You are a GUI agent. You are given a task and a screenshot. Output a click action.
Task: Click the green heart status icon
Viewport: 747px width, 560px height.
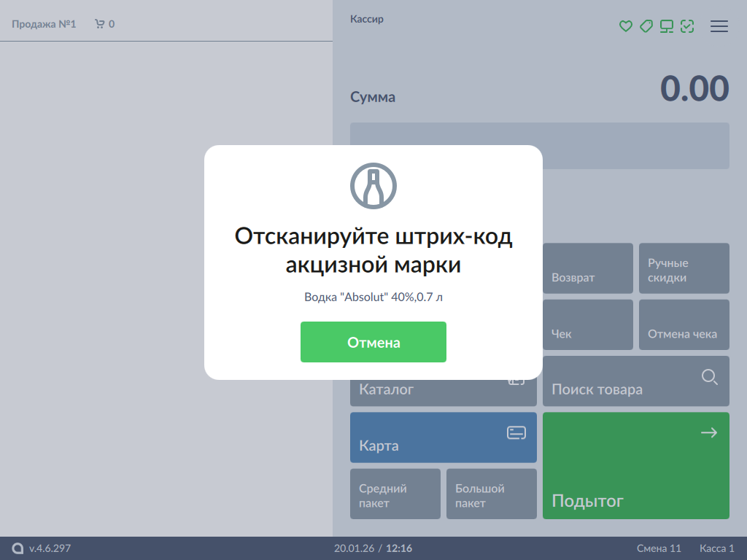(625, 26)
